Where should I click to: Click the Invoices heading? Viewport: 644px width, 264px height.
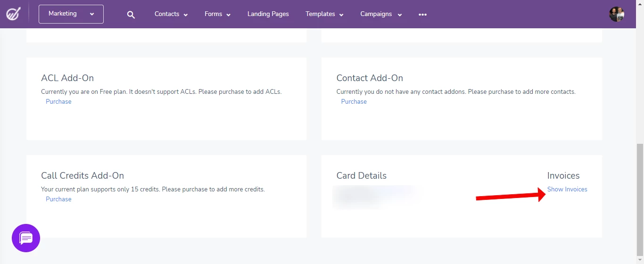point(563,176)
